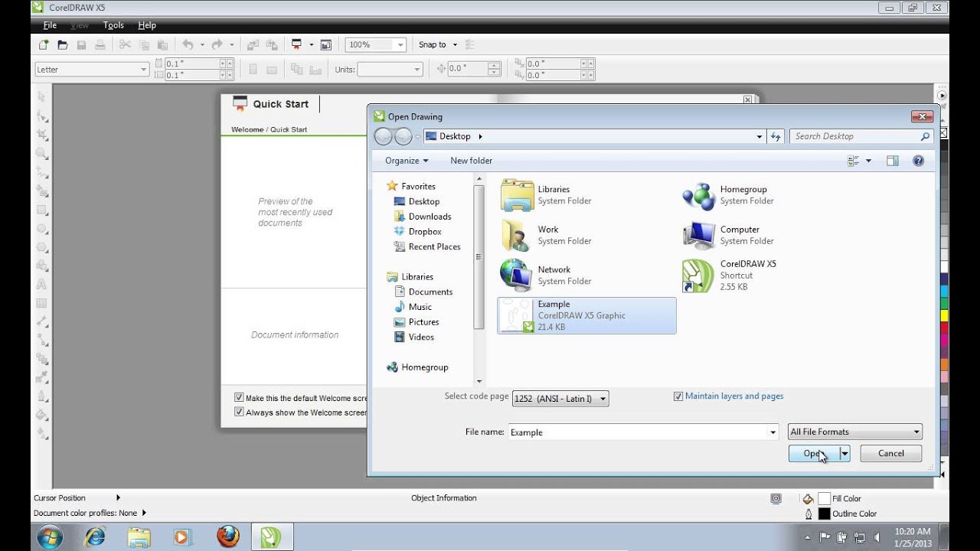Click the yellow swatch in the color palette
The width and height of the screenshot is (980, 551).
[944, 315]
